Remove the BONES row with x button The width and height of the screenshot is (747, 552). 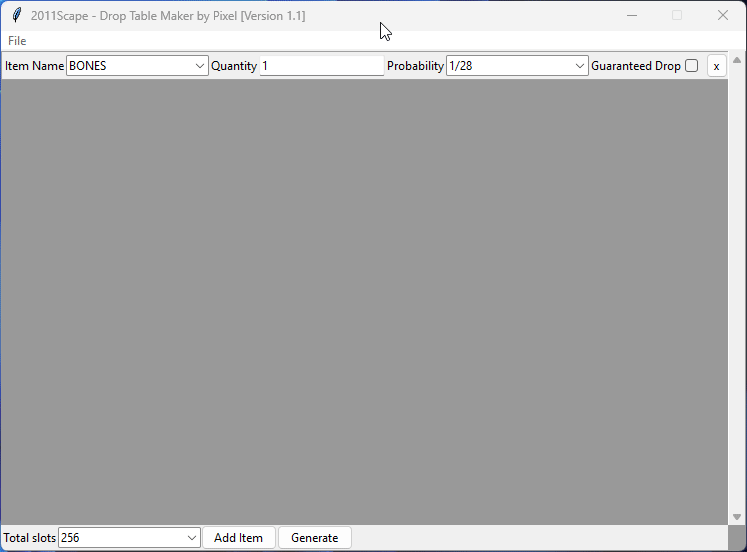(716, 66)
